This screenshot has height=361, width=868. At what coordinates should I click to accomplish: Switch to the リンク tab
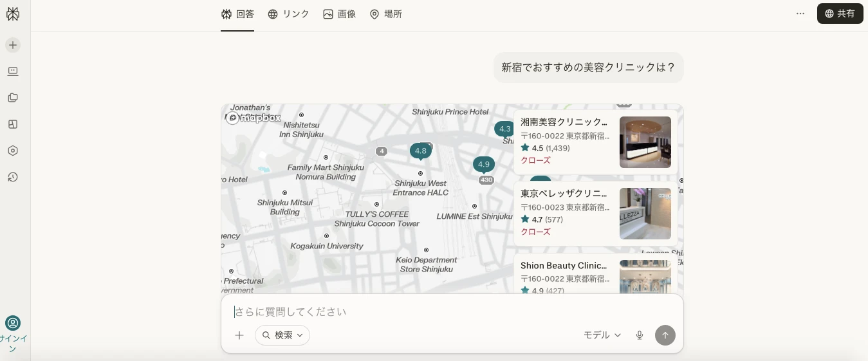coord(289,14)
